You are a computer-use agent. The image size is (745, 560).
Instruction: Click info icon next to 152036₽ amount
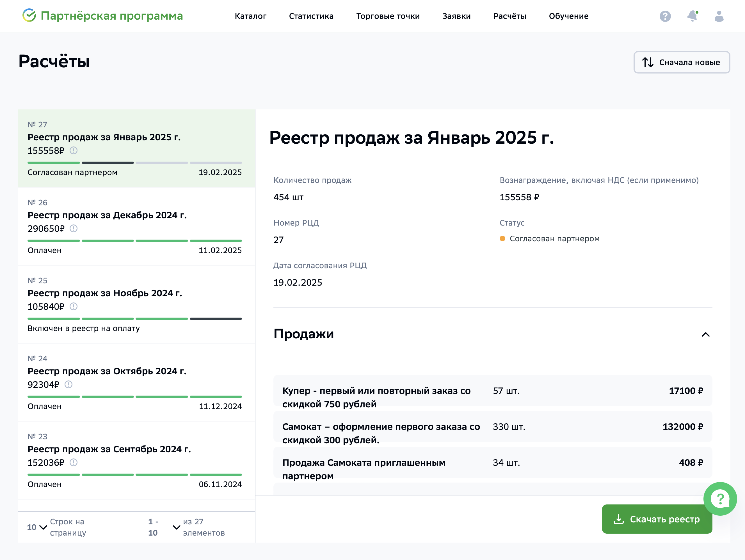(74, 462)
